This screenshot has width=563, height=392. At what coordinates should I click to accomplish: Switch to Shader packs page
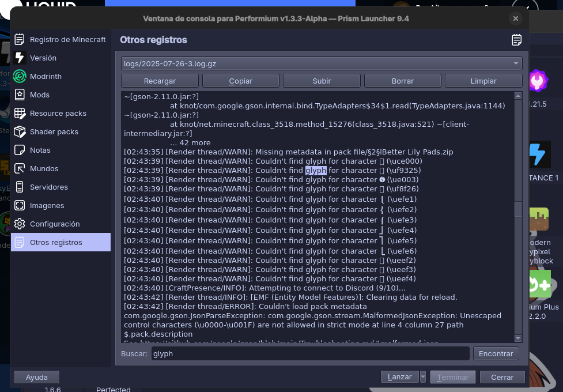coord(61,132)
